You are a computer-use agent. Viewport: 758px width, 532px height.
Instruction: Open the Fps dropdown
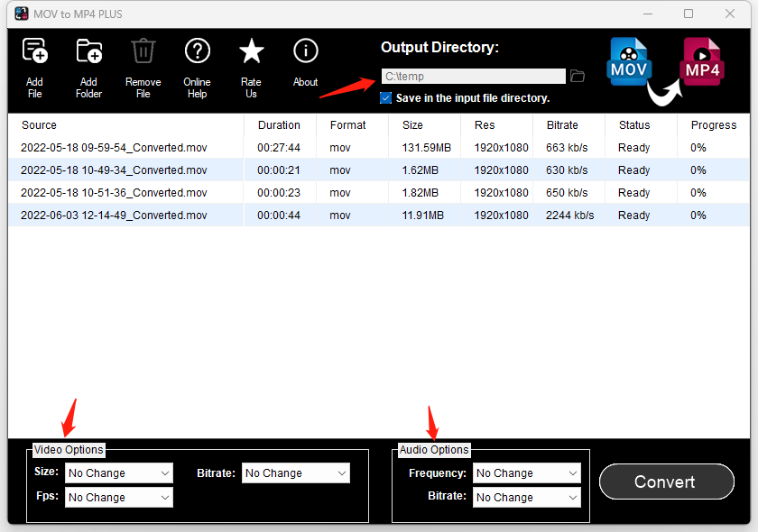[x=118, y=497]
